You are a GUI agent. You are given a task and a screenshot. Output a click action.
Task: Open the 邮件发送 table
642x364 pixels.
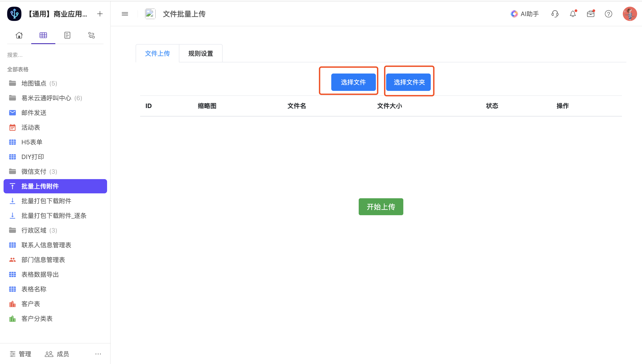click(55, 113)
